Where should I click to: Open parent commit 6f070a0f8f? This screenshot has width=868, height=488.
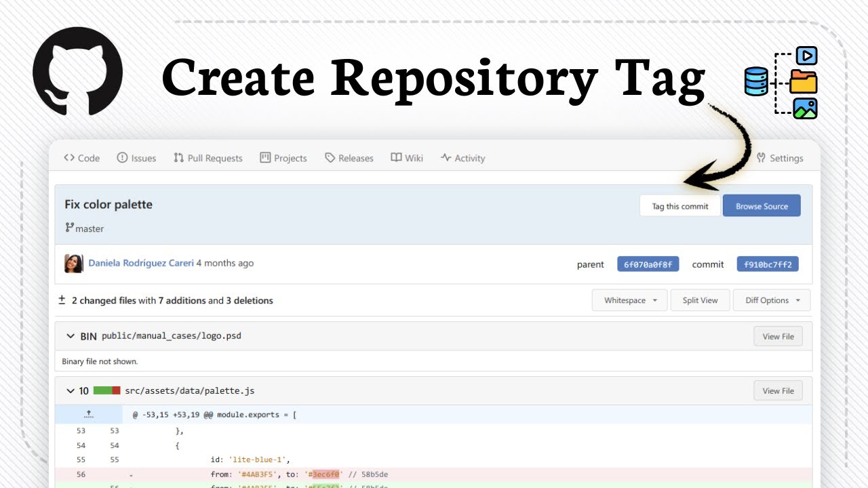click(x=648, y=264)
